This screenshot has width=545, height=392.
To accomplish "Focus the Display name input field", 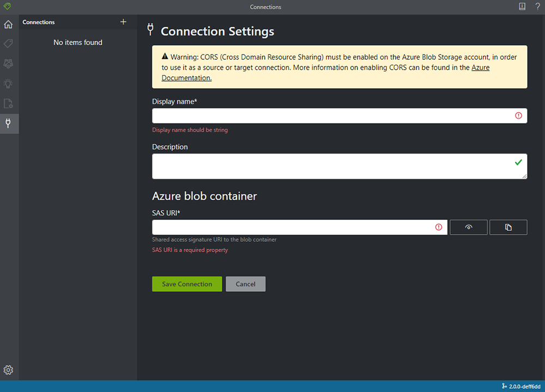I will tap(340, 115).
